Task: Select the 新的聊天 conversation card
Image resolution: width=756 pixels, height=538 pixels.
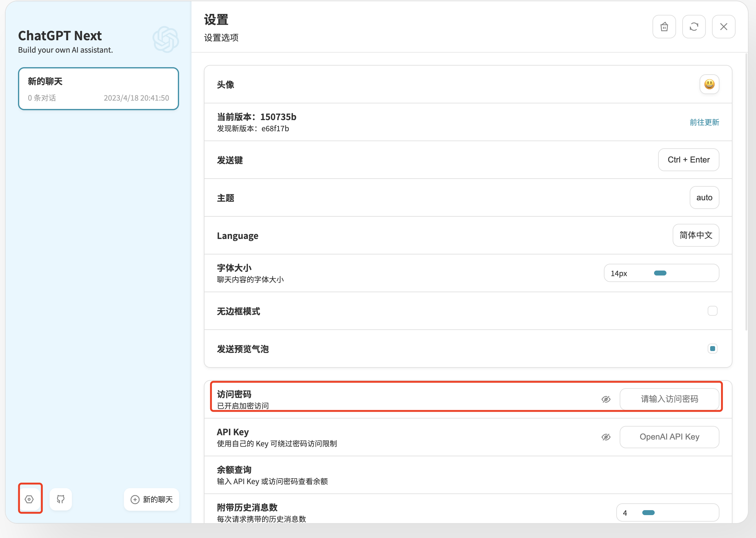Action: pos(99,89)
